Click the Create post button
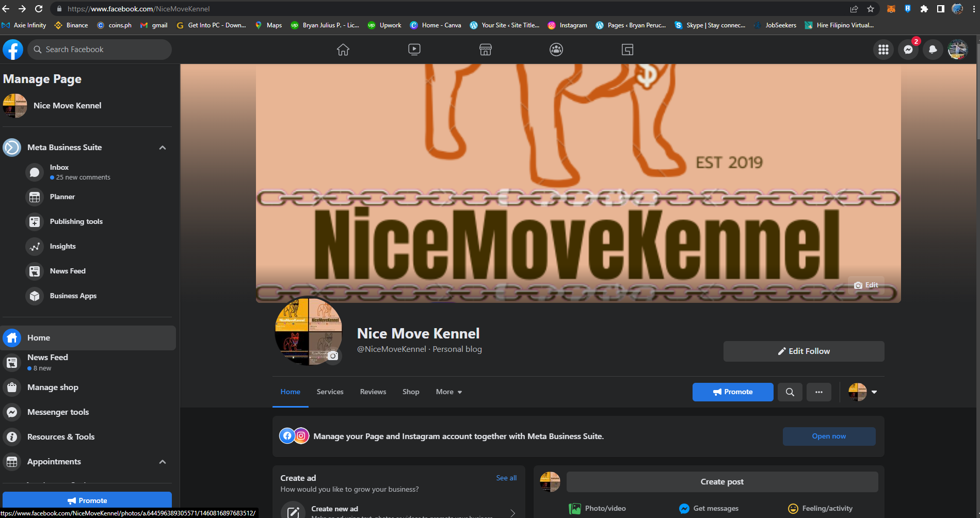Screen dimensions: 980x518 tap(722, 482)
